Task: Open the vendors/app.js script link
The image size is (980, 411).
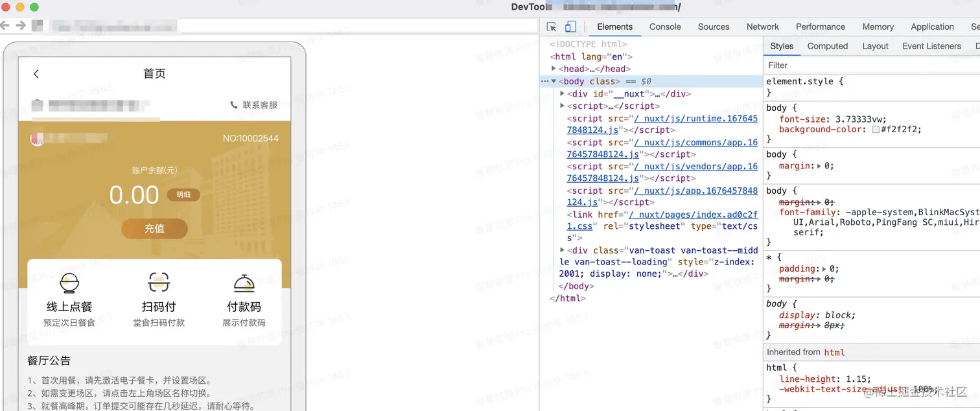Action: [x=662, y=172]
